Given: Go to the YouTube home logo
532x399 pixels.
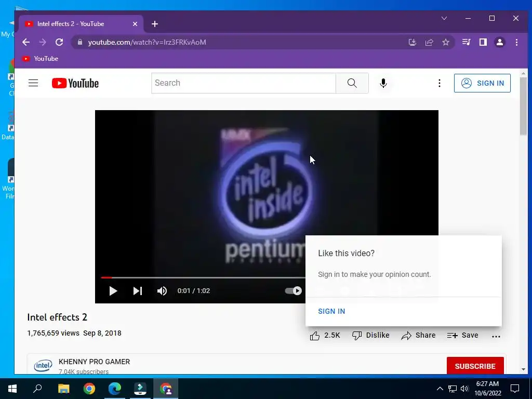Looking at the screenshot, I should (x=75, y=83).
